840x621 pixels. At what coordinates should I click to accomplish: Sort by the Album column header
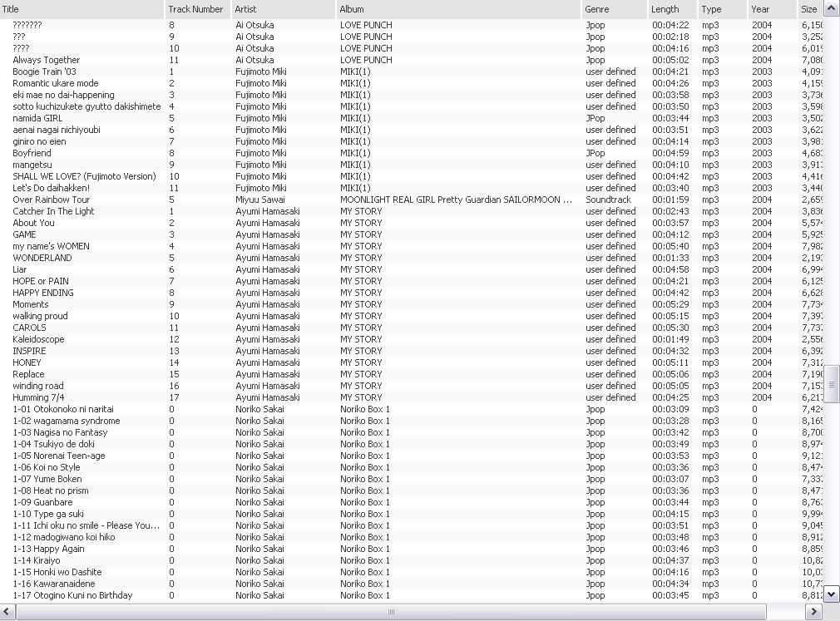pyautogui.click(x=458, y=9)
